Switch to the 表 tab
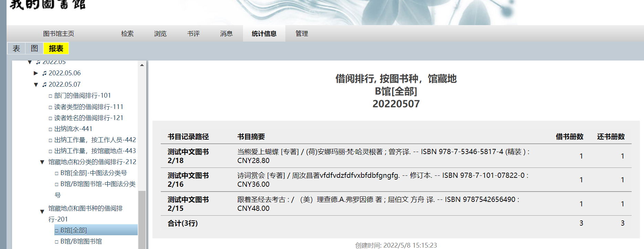 pyautogui.click(x=17, y=48)
